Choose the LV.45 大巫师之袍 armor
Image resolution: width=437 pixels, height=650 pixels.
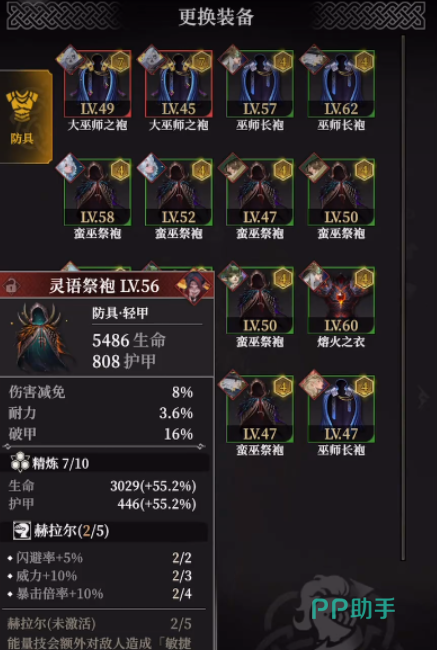click(x=179, y=84)
